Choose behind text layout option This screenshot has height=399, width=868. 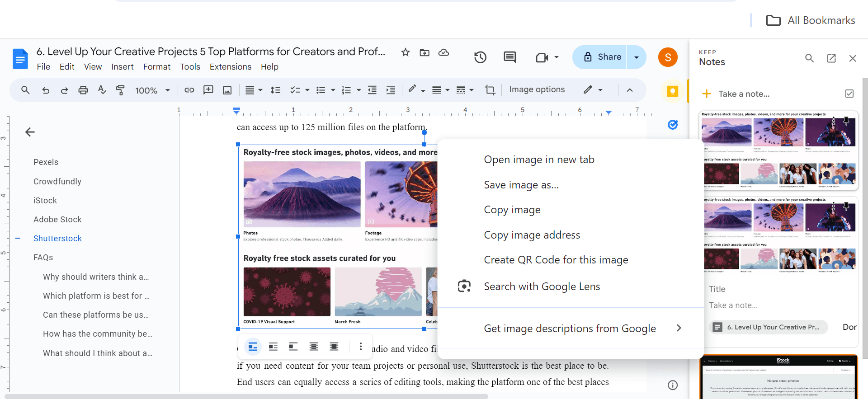pyautogui.click(x=314, y=347)
